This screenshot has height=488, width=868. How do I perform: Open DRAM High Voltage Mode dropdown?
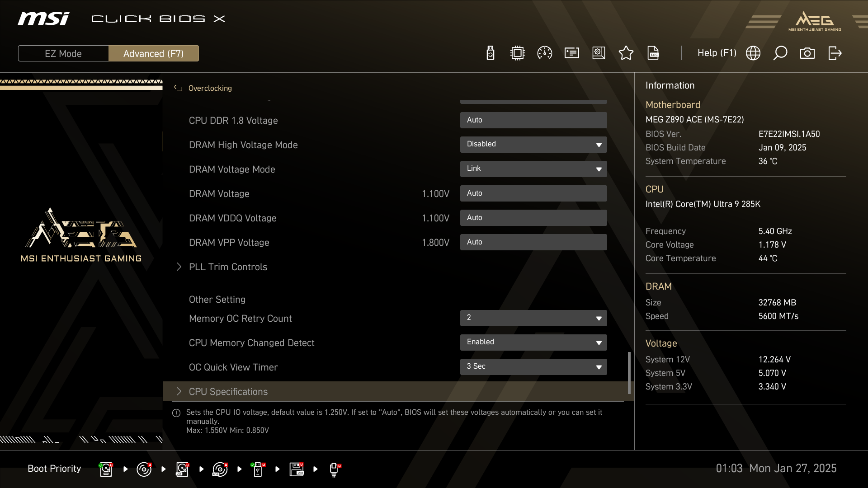point(533,145)
